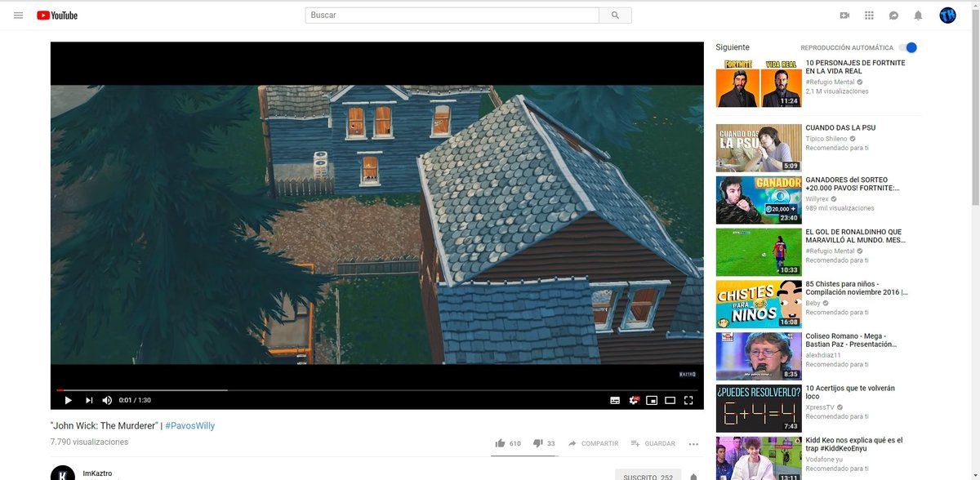Click the video title John Wick: The Murderer
Screen dimensions: 980x480
point(105,426)
